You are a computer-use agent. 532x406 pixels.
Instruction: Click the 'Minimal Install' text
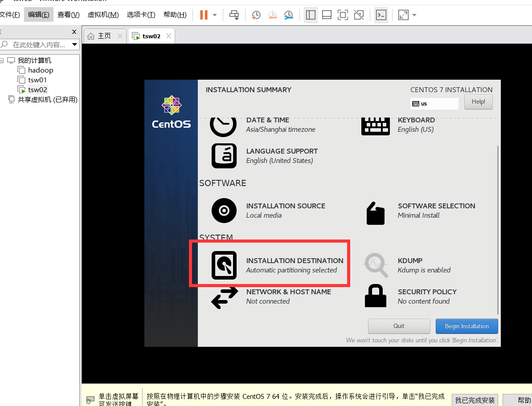point(418,215)
